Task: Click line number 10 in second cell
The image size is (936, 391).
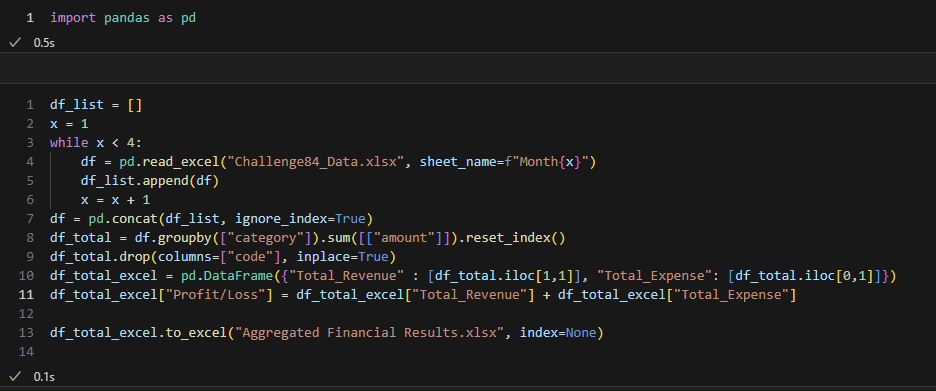Action: [x=26, y=276]
